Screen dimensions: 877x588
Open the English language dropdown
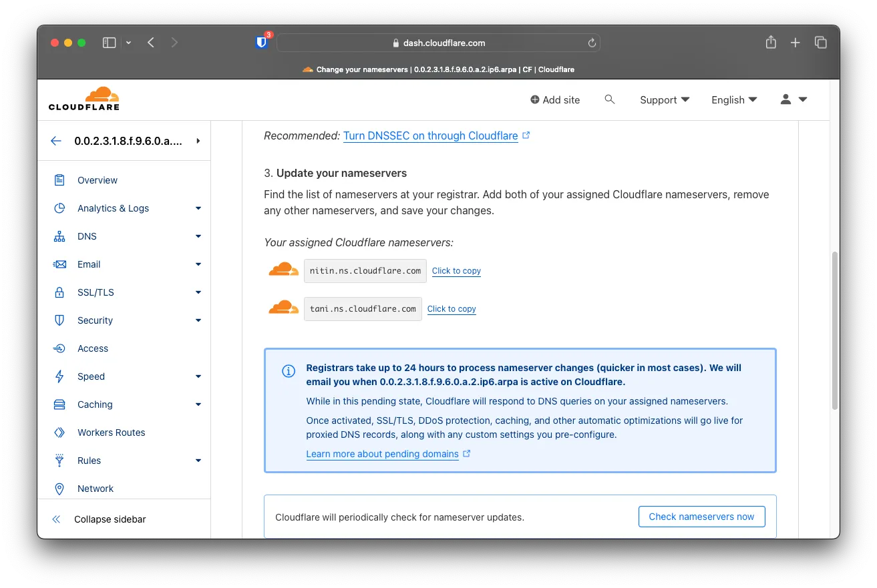(x=734, y=99)
